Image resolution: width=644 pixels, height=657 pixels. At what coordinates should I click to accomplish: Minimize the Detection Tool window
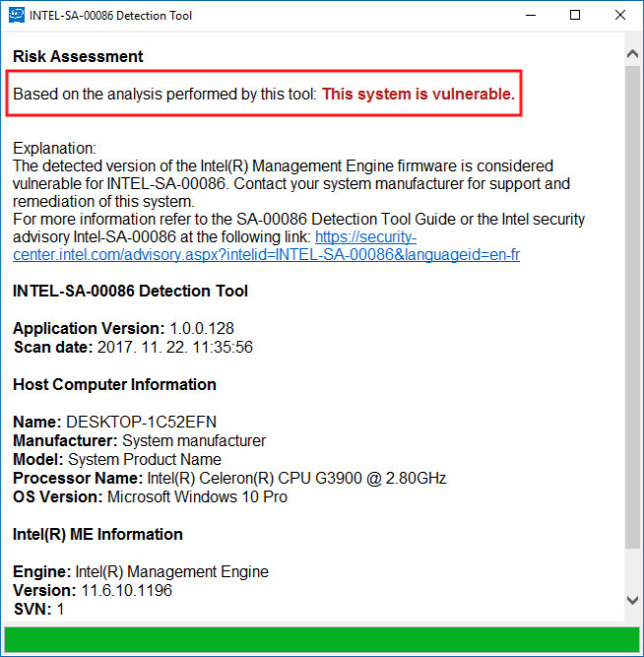531,16
